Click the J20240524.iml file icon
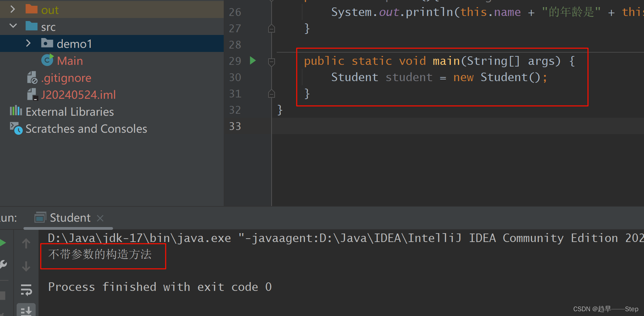The image size is (644, 316). point(32,94)
